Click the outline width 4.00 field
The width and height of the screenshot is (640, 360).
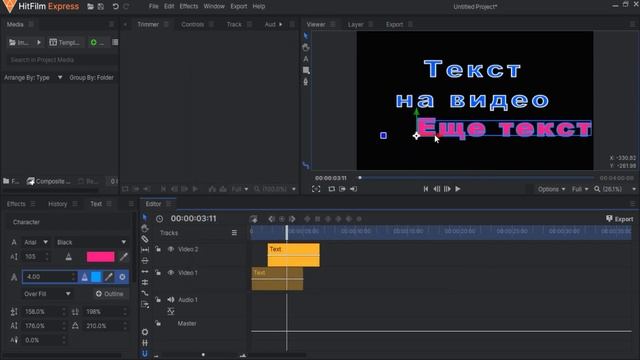49,277
